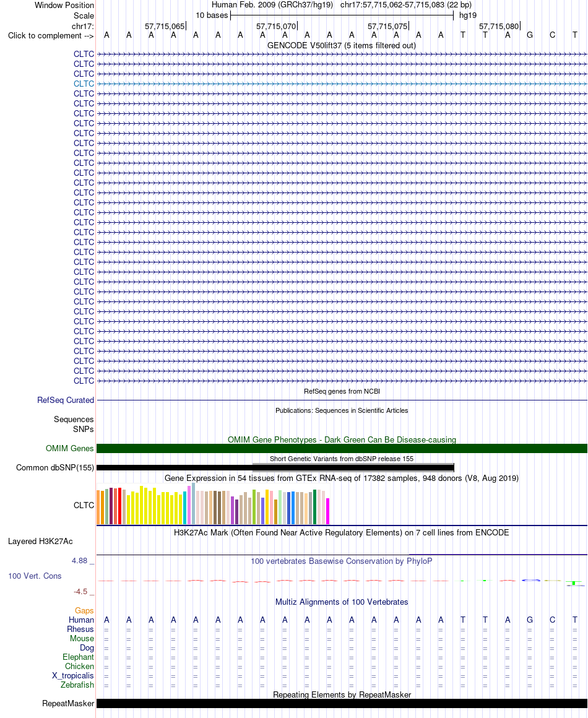
Task: Select the light-blue highlighted CLTC transcript label
Action: tap(84, 84)
